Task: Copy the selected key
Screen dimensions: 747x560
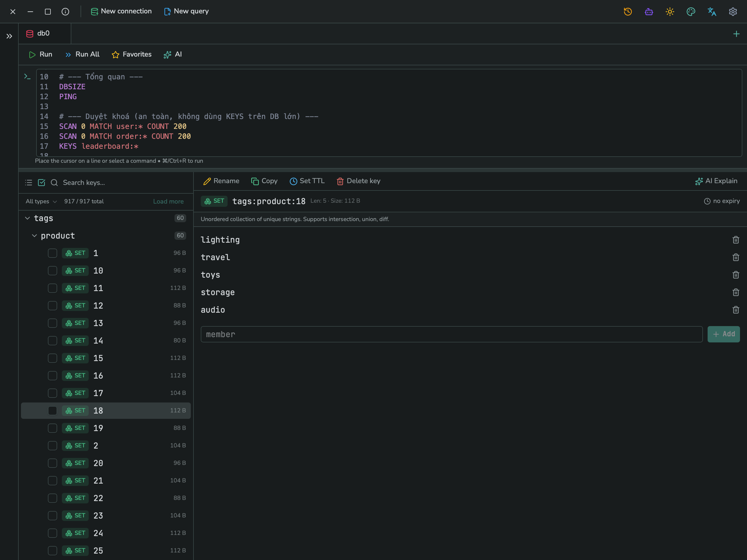Action: click(264, 181)
